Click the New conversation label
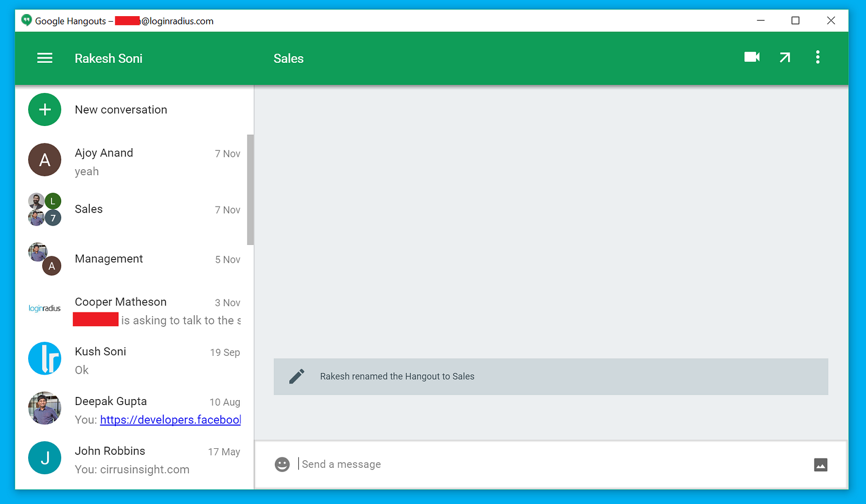 coord(121,110)
